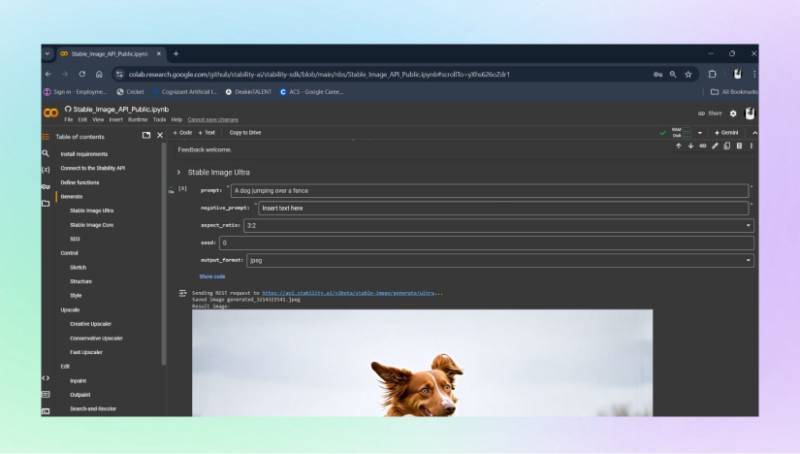Add a Code cell
The width and height of the screenshot is (800, 454).
183,133
